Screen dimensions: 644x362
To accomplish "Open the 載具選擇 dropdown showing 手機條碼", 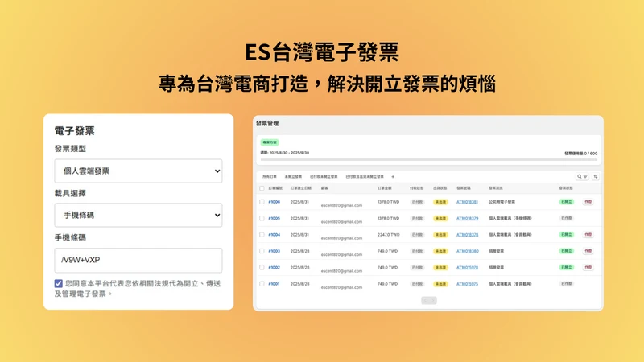I will point(138,215).
